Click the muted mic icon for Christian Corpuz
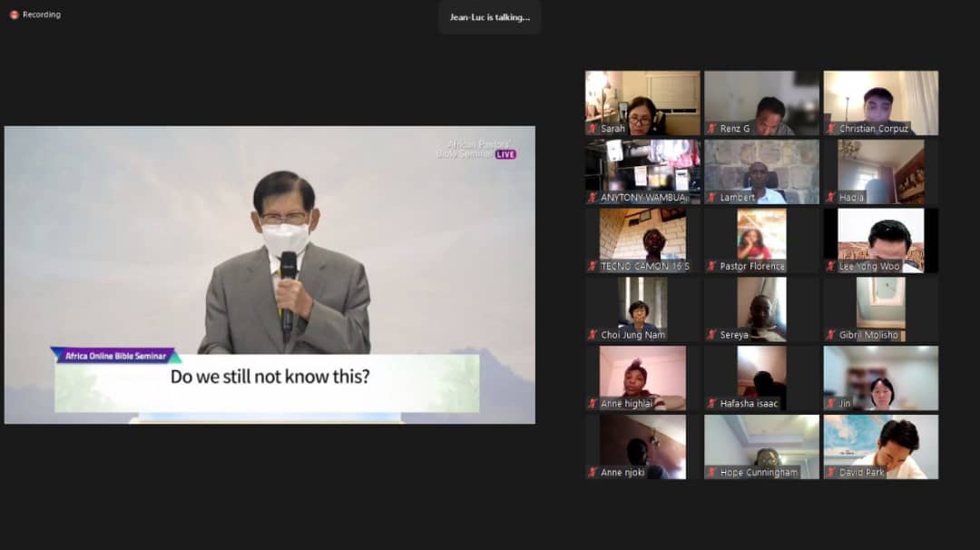This screenshot has width=980, height=550. [x=831, y=129]
